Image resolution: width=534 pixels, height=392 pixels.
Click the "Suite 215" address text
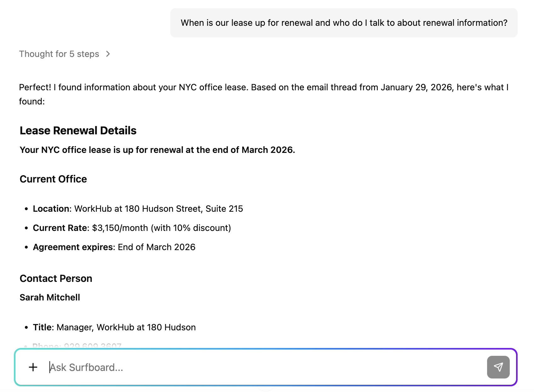point(224,209)
